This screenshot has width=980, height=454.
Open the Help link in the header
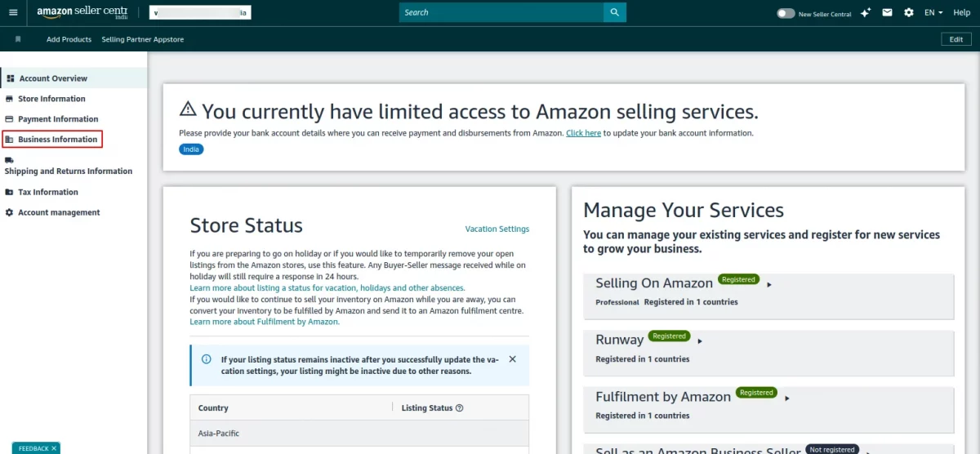coord(962,13)
